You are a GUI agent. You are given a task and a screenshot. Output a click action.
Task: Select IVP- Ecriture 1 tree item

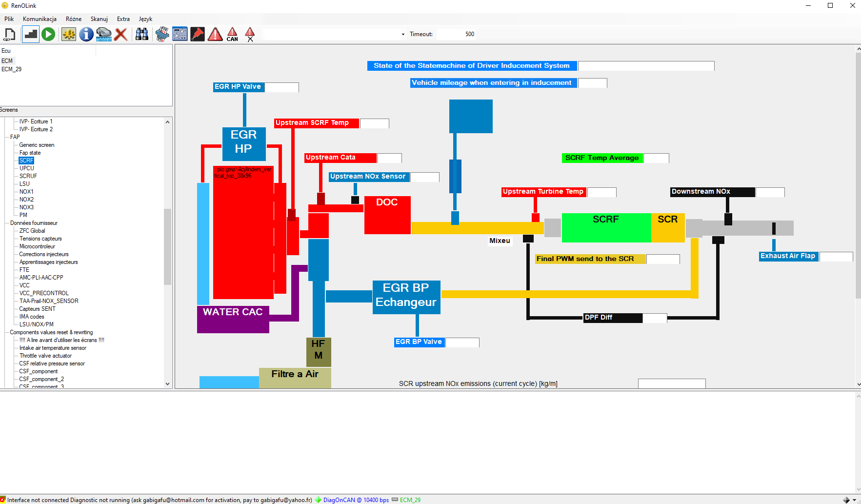click(x=36, y=121)
